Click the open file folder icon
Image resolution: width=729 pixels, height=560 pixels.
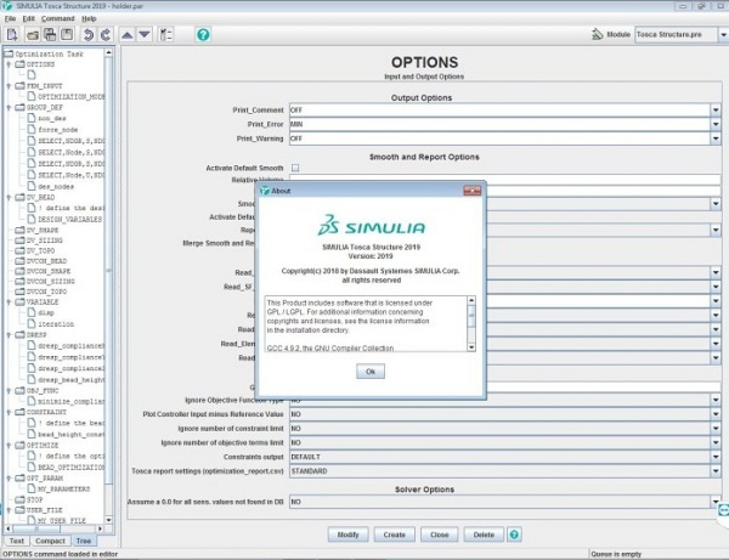tap(32, 35)
